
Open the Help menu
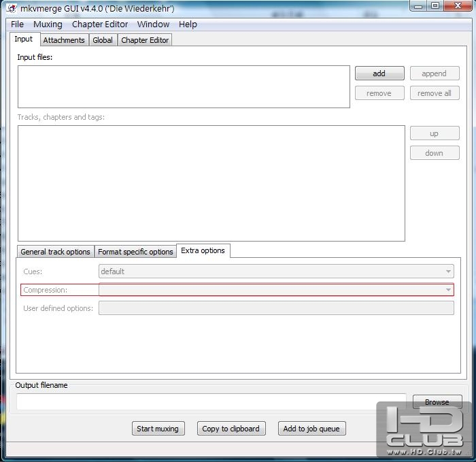pos(188,24)
